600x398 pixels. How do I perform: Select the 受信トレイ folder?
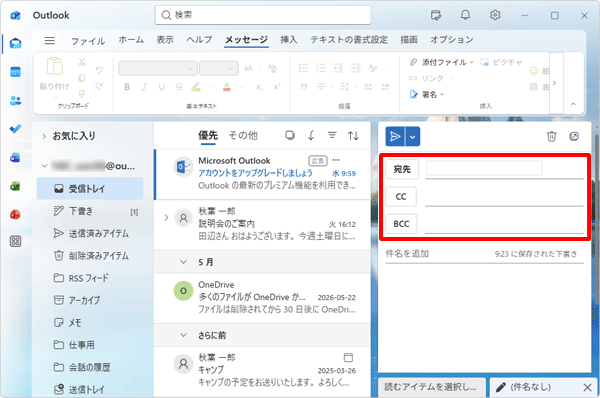point(90,188)
